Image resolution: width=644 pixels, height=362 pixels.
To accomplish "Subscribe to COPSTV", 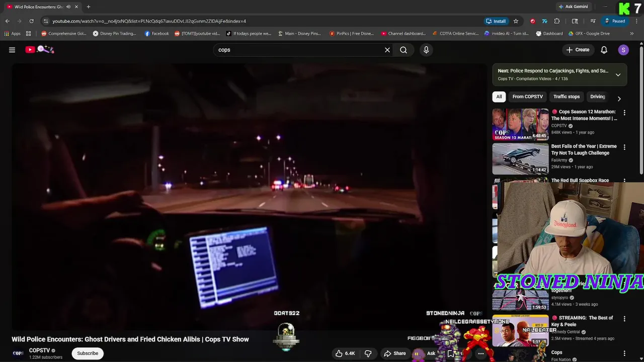I will [88, 353].
